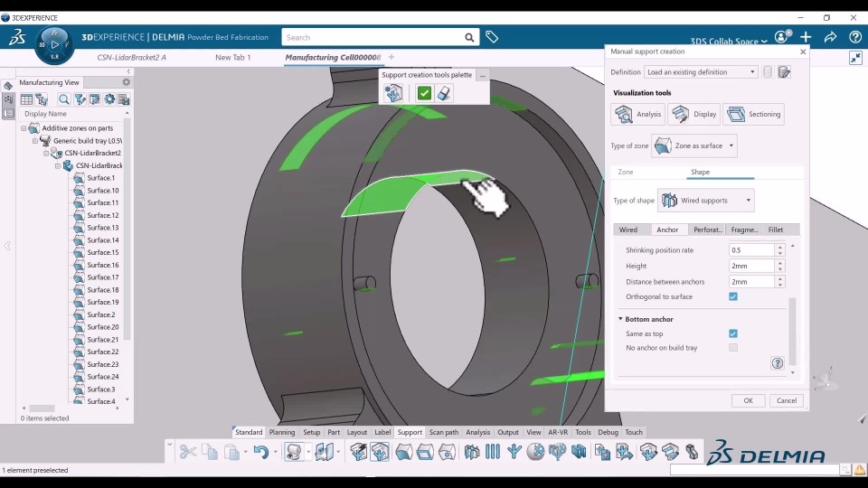Open the Planning toolbar tab
This screenshot has width=868, height=488.
click(282, 432)
